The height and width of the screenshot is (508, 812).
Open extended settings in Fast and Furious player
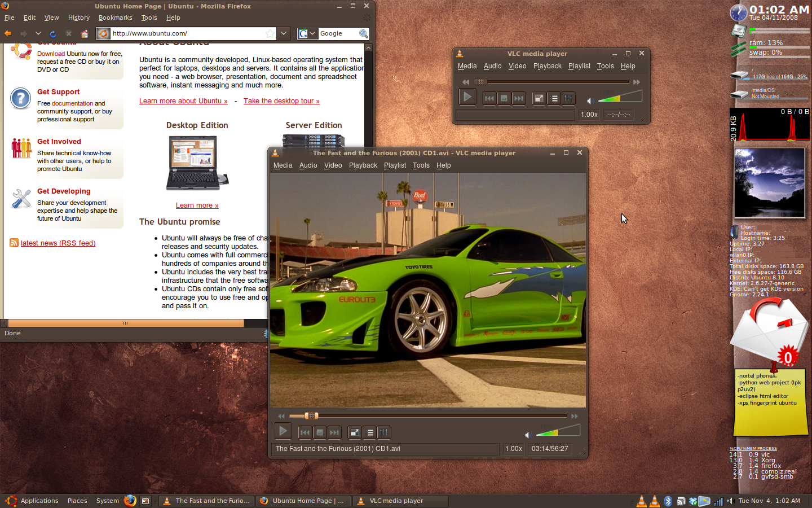(383, 432)
